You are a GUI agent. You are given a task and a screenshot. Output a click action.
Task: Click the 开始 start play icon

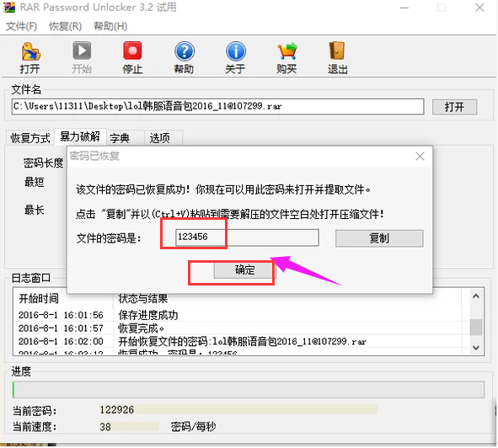coord(82,51)
